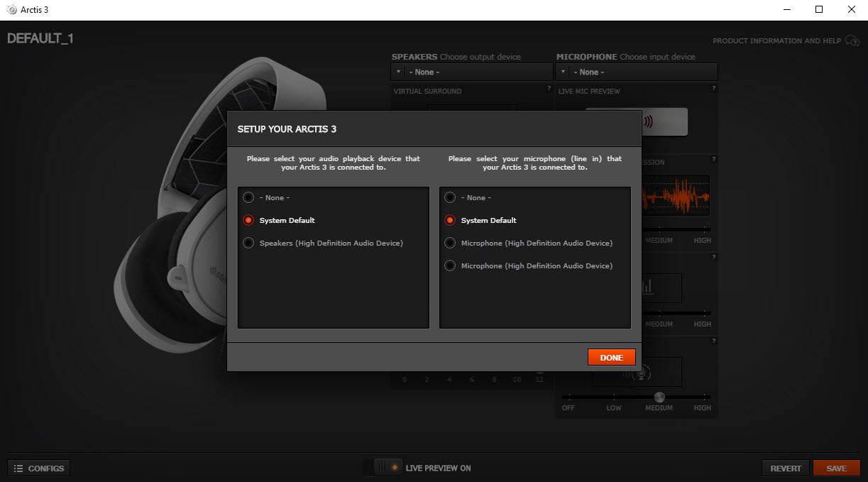Choose the first Microphone (High Definition Audio Device)
The height and width of the screenshot is (482, 868).
[450, 243]
